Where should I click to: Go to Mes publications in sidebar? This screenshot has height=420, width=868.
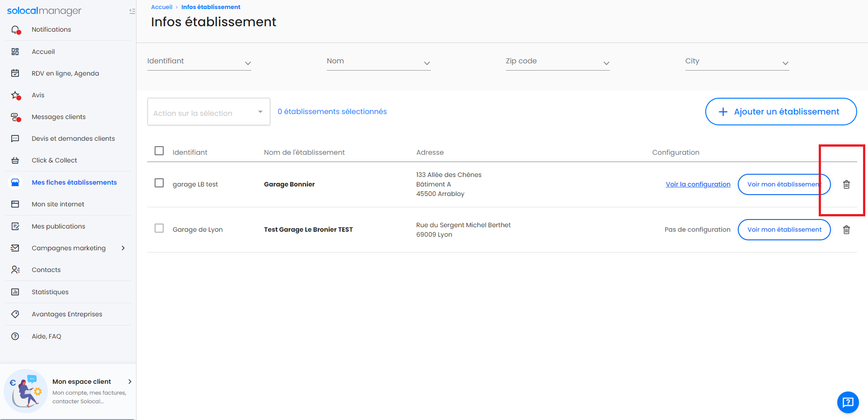point(58,226)
